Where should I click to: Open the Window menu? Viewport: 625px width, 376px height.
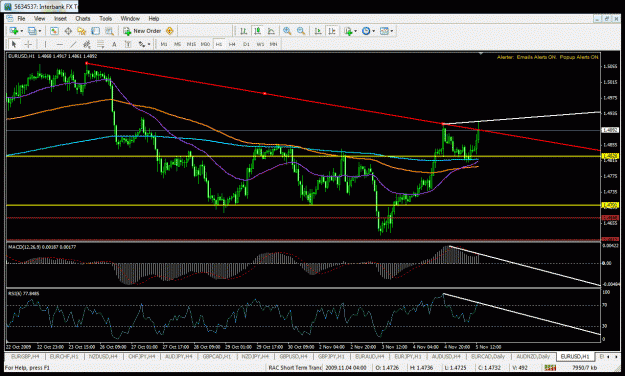130,18
